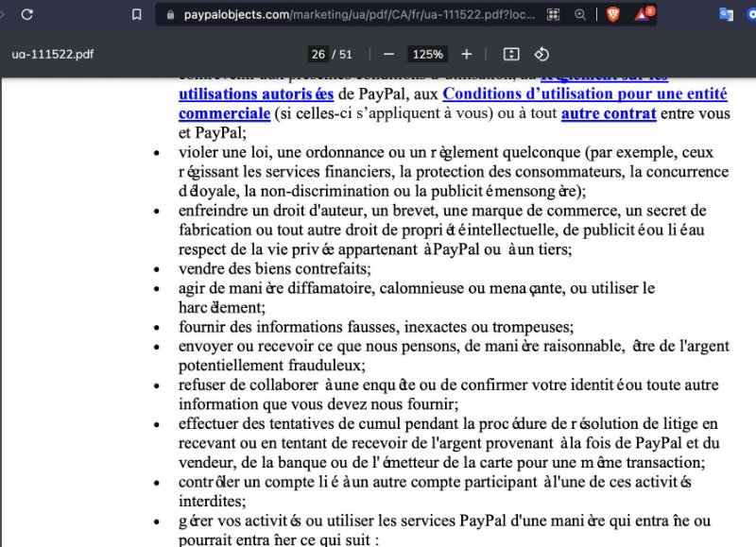The width and height of the screenshot is (756, 547).
Task: Click the text 'vendre des biens contrefaits;'
Action: (x=274, y=268)
